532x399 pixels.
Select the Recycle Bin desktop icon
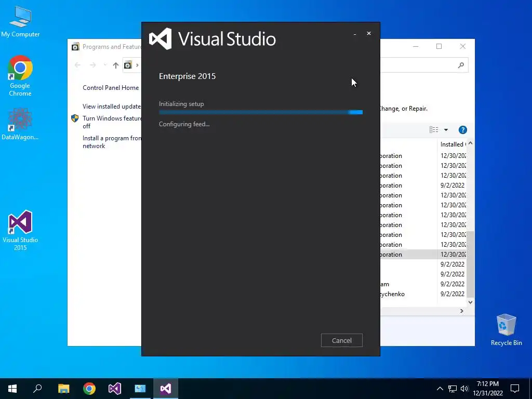[506, 330]
